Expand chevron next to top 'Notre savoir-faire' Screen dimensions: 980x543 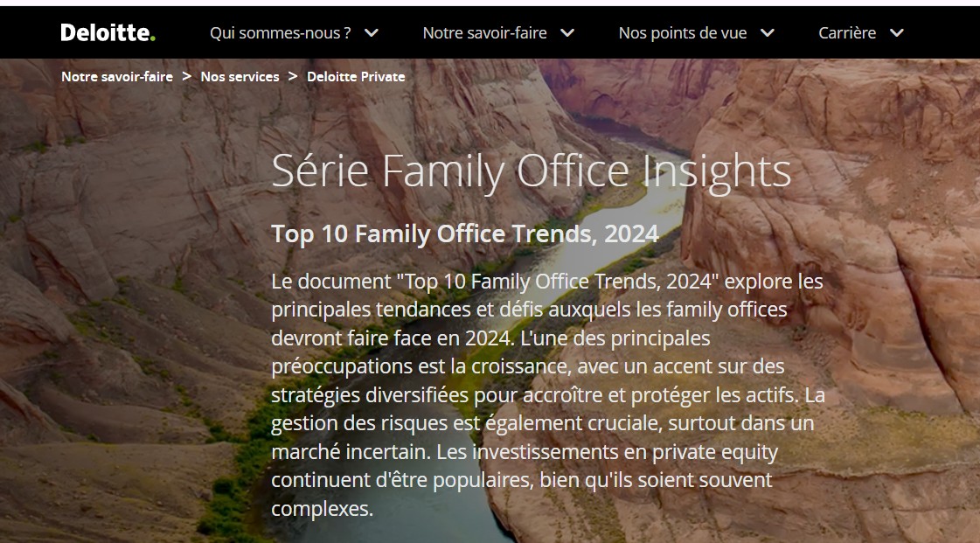pyautogui.click(x=567, y=33)
